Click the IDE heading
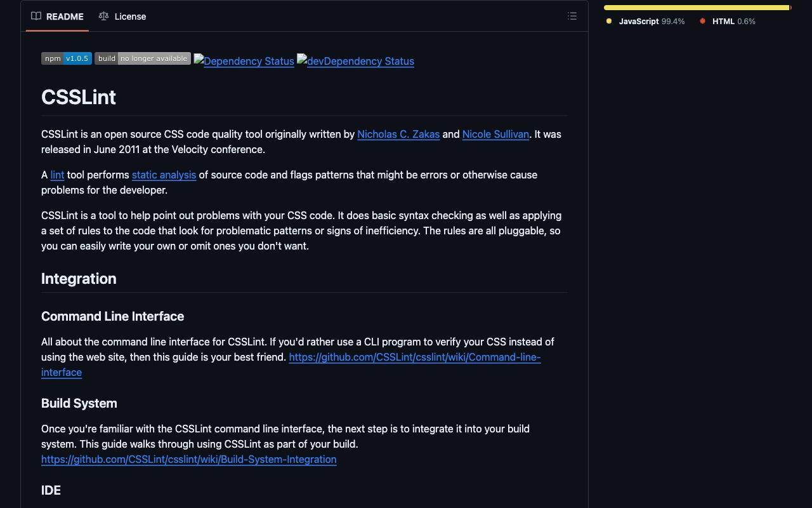 pyautogui.click(x=51, y=490)
